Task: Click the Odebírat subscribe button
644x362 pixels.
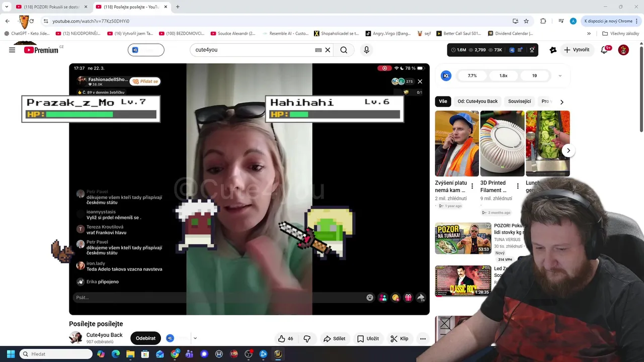Action: tap(145, 338)
